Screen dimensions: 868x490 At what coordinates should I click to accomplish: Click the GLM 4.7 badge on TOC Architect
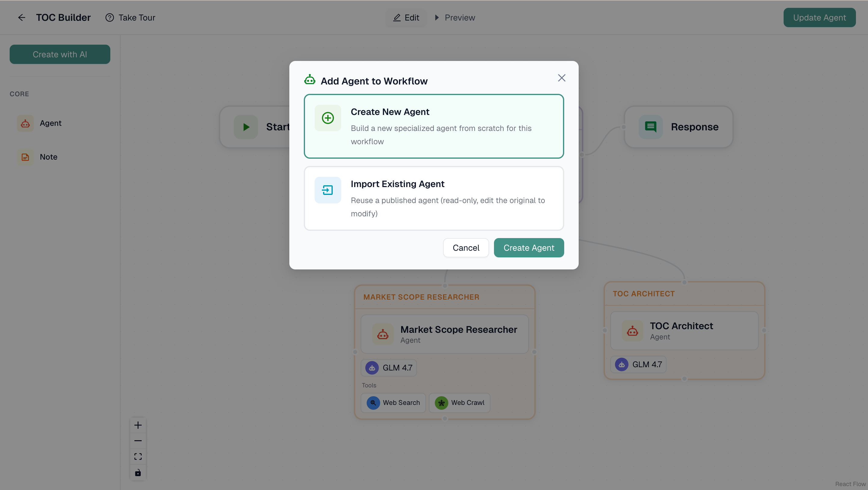point(639,364)
